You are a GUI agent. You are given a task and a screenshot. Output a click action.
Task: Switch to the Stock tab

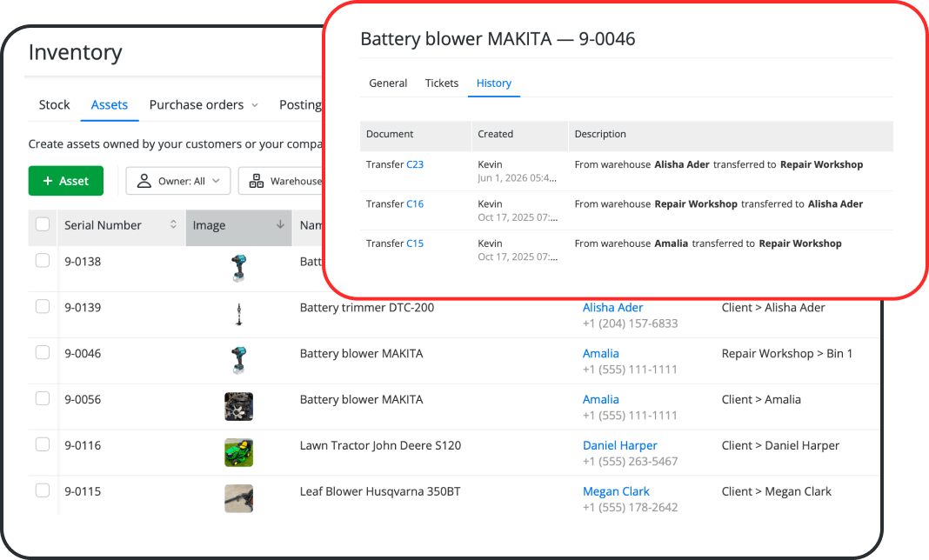[55, 105]
